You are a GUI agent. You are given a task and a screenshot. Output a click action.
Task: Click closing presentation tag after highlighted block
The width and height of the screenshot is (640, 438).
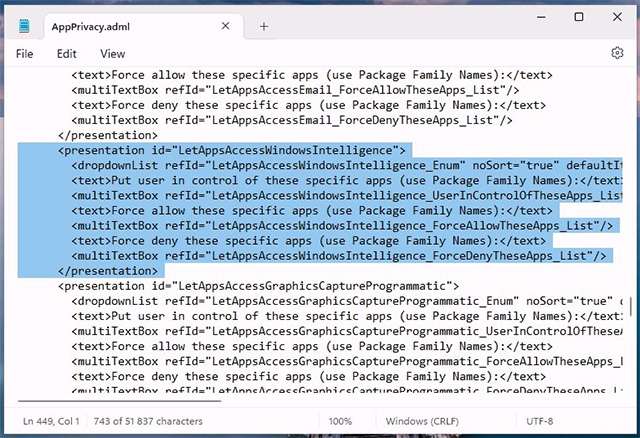(x=108, y=271)
